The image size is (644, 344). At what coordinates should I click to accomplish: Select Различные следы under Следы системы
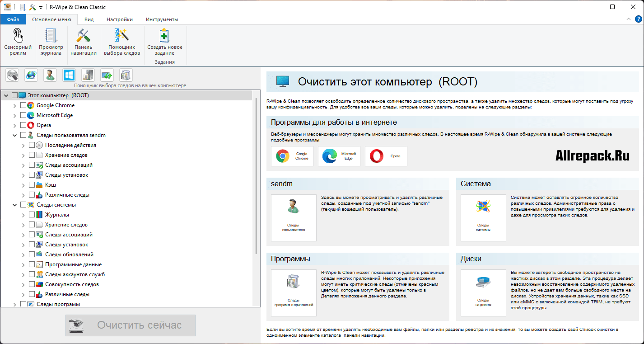pyautogui.click(x=67, y=294)
